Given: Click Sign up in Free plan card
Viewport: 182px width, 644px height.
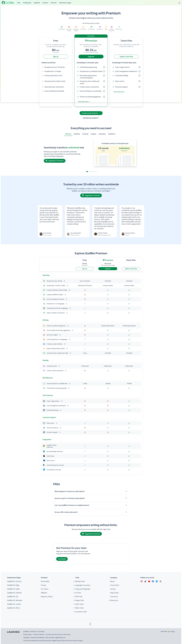Looking at the screenshot, I should tap(55, 56).
